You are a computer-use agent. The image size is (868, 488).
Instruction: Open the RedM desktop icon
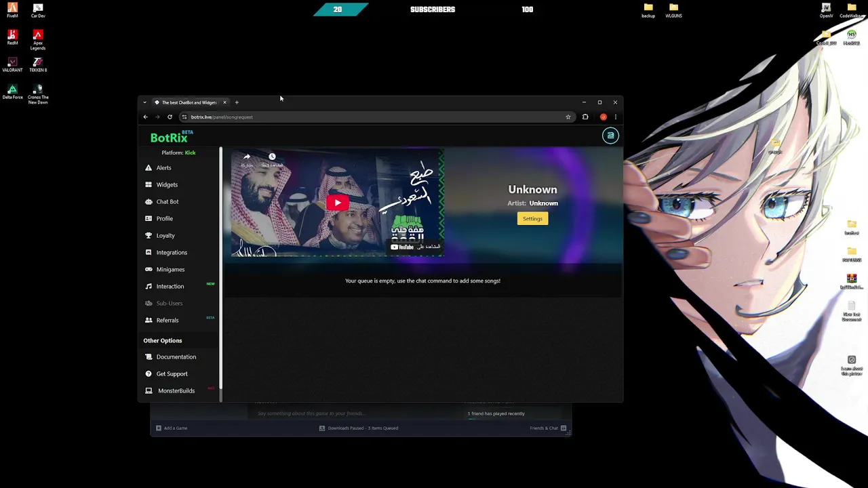[x=12, y=38]
